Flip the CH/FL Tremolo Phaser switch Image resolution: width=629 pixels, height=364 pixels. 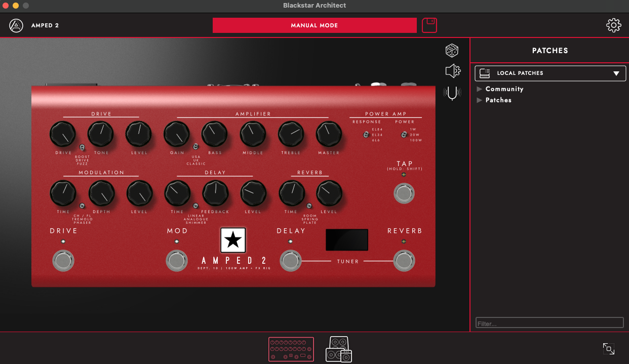[x=82, y=206]
